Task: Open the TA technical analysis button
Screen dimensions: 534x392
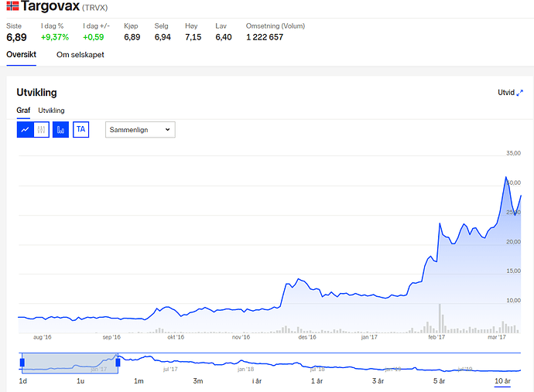Action: pyautogui.click(x=81, y=130)
